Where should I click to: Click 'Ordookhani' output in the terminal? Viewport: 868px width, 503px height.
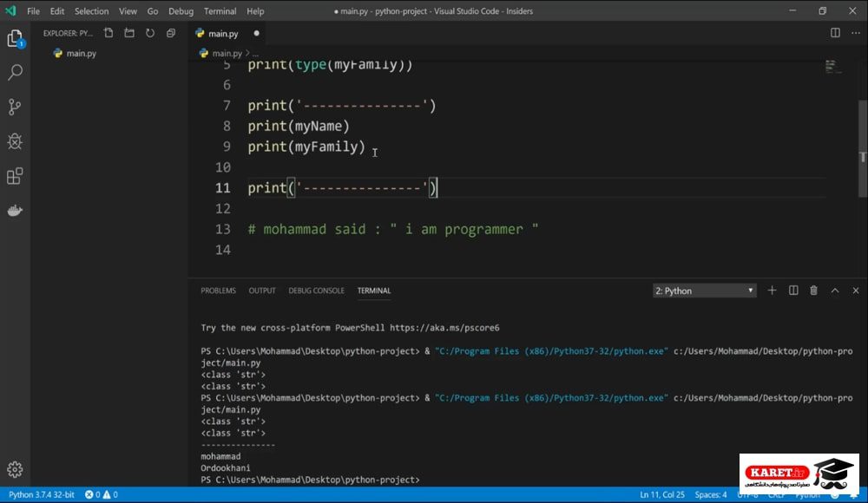pos(226,468)
